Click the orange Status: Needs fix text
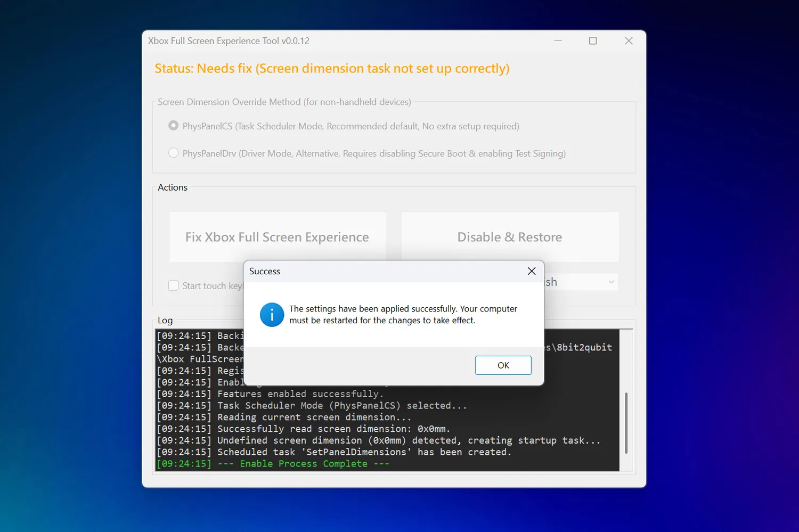Screen dimensions: 799x532 332,69
